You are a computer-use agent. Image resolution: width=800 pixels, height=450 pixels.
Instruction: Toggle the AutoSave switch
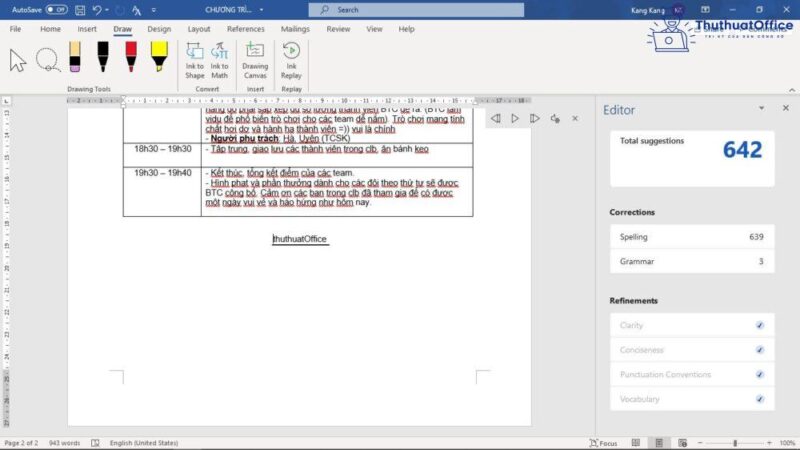[x=57, y=9]
